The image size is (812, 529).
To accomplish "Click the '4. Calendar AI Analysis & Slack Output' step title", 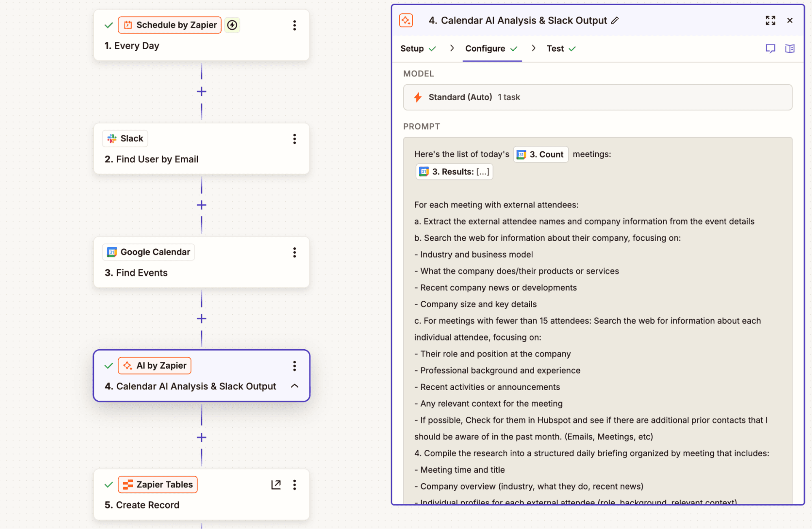I will pyautogui.click(x=191, y=386).
